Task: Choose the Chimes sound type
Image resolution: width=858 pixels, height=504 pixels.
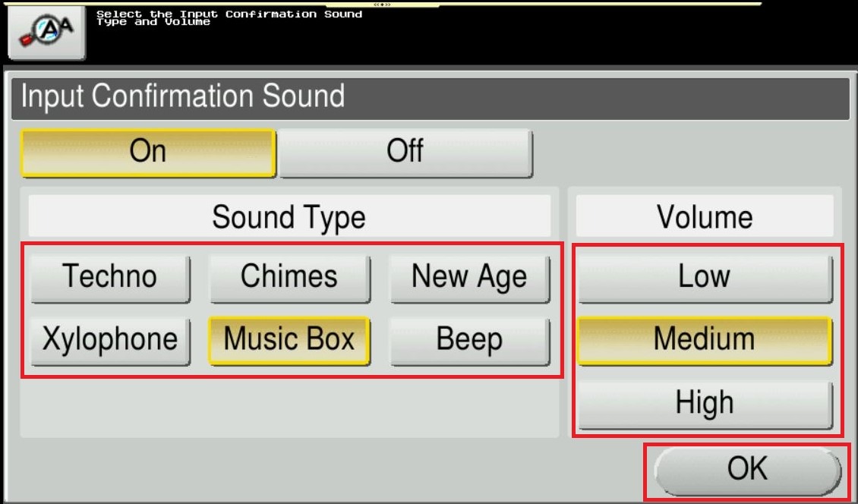Action: [x=289, y=277]
